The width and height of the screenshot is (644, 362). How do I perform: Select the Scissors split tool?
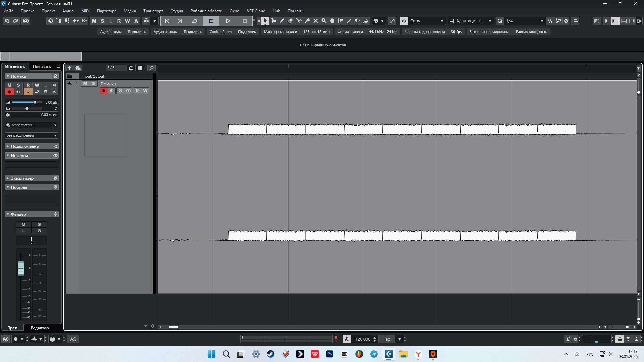coord(299,21)
